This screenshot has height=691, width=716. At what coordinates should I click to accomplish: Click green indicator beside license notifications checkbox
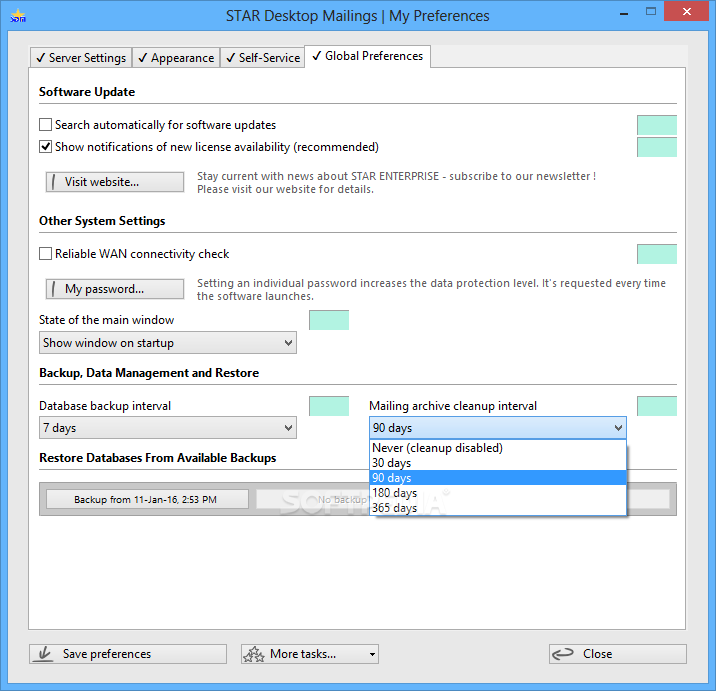tap(657, 147)
